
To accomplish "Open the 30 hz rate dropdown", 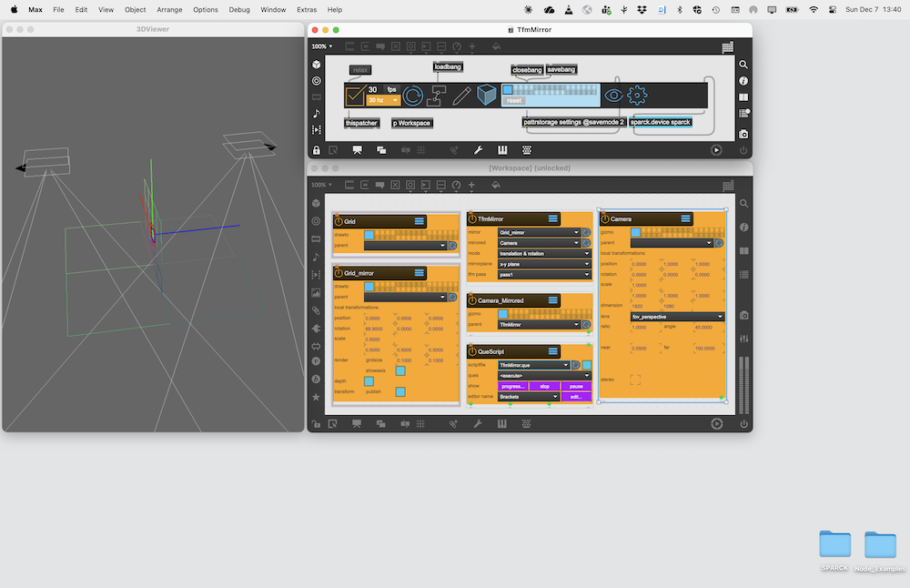I will point(383,100).
